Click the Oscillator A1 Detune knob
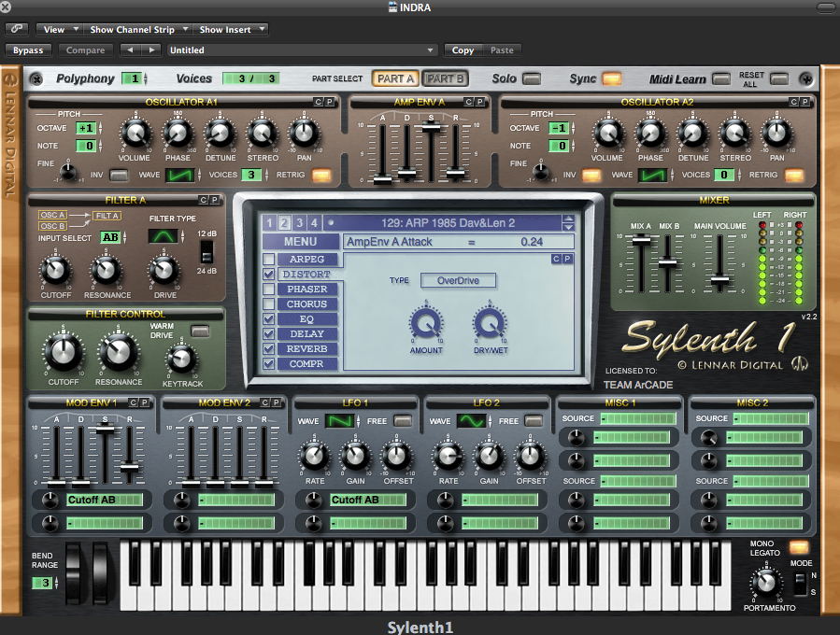Image resolution: width=840 pixels, height=635 pixels. [x=220, y=133]
